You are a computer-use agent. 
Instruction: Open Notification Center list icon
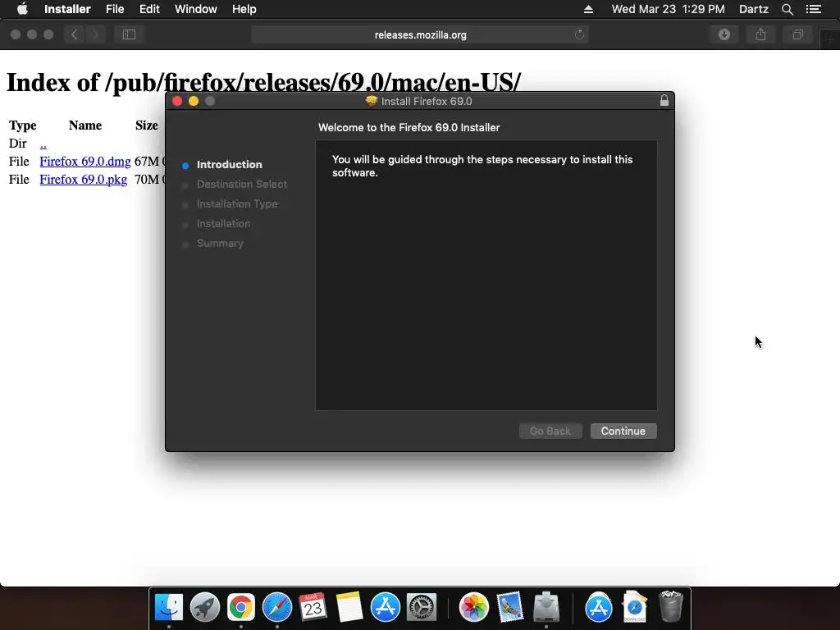pyautogui.click(x=813, y=9)
